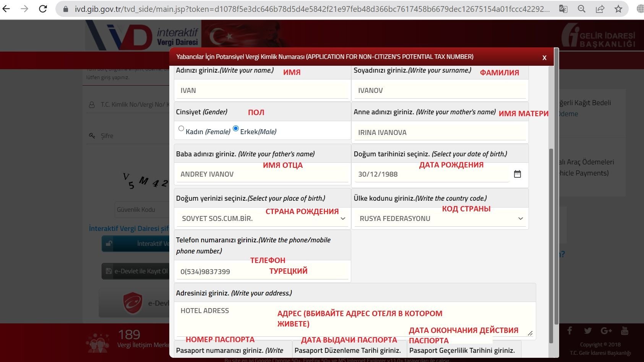Click 'Pasaport numaranızı giriniz' label

[230, 351]
